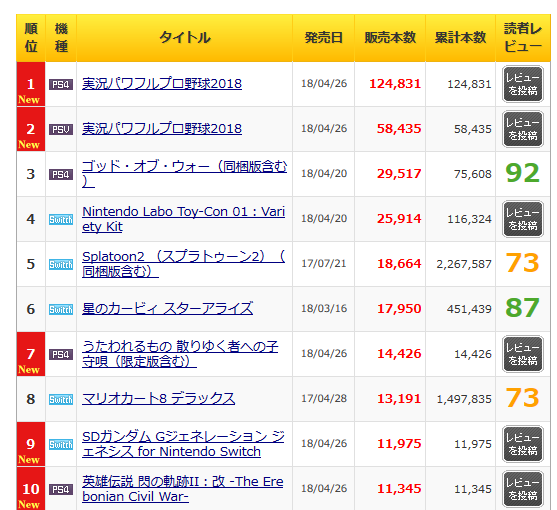Viewport: 557px width, 510px height.
Task: Click the red rank 2 New cell
Action: [x=31, y=129]
